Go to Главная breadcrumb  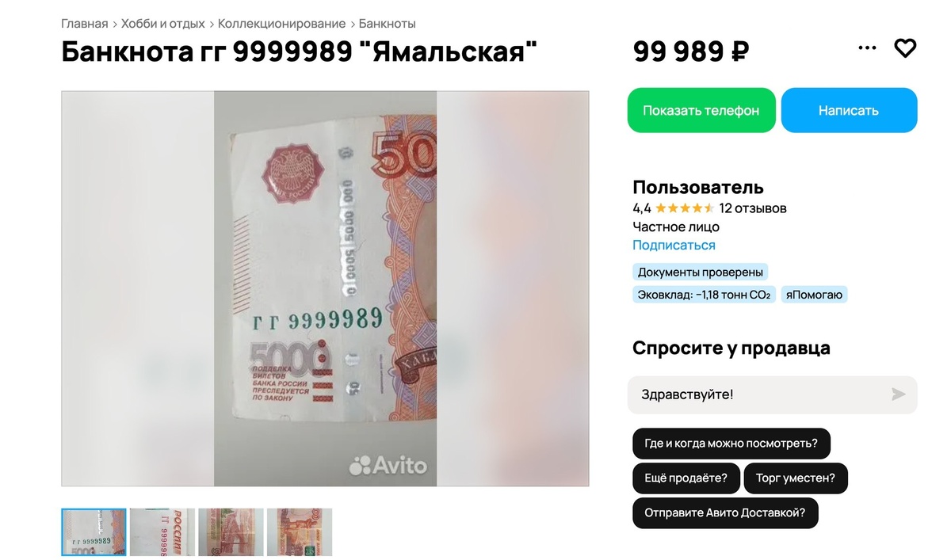(x=85, y=24)
